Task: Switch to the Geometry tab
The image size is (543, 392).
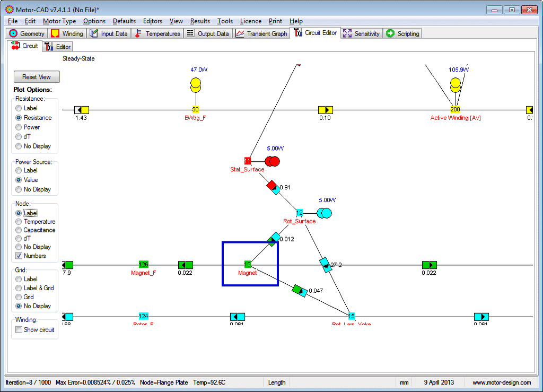Action: (x=27, y=33)
